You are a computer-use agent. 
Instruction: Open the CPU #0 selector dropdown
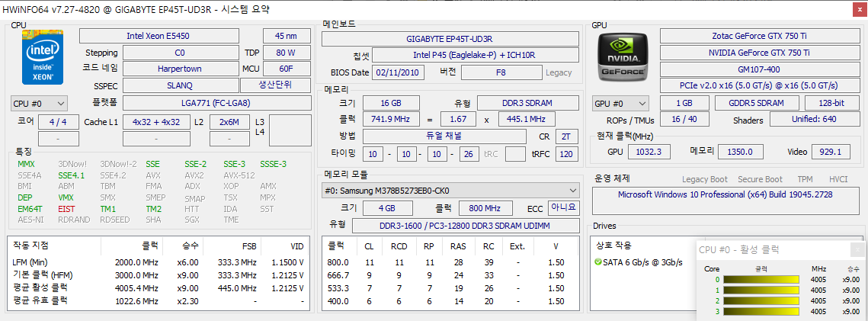click(40, 103)
